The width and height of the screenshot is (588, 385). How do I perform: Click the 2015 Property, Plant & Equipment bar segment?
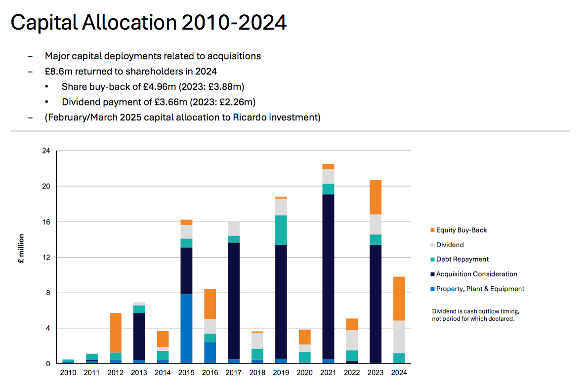tap(186, 329)
